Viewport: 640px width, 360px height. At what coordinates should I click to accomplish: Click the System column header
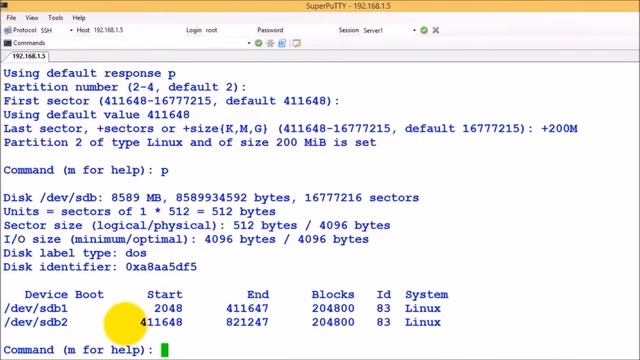click(x=427, y=294)
